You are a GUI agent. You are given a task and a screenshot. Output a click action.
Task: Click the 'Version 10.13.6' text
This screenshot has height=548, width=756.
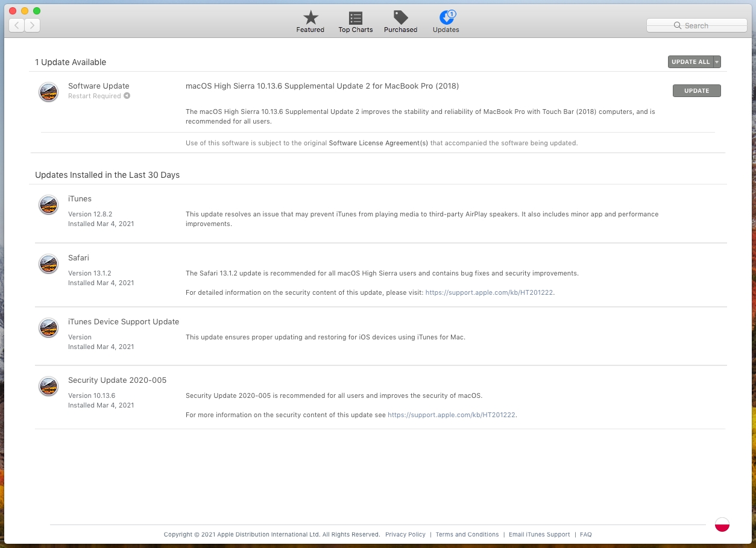92,395
